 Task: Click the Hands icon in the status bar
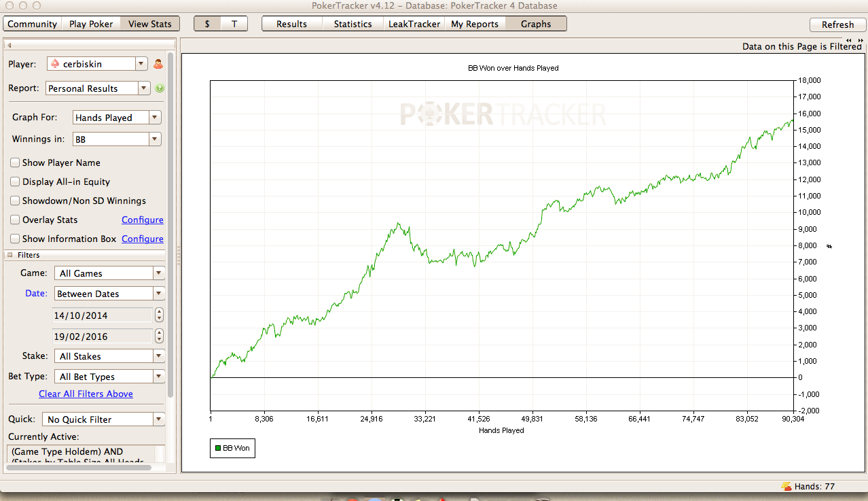point(786,486)
